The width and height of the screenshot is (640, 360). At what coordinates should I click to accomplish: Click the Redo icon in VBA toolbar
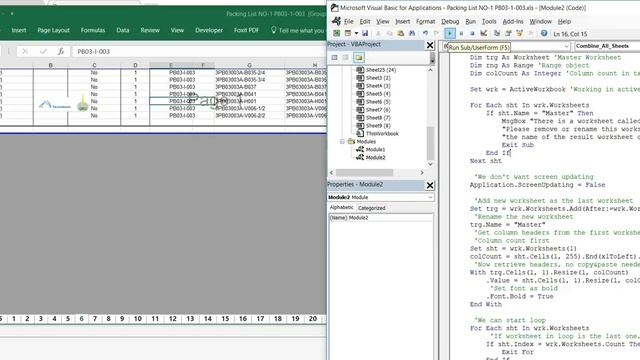[x=436, y=33]
